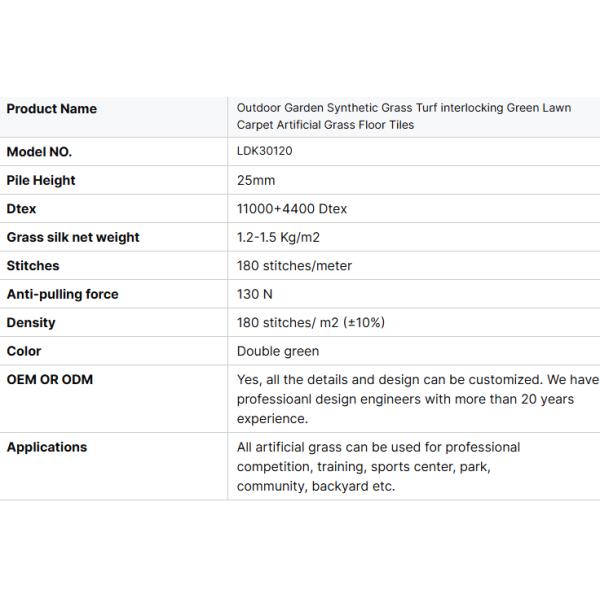The width and height of the screenshot is (600, 600).
Task: Click the customization text about design engineers
Action: click(x=417, y=399)
